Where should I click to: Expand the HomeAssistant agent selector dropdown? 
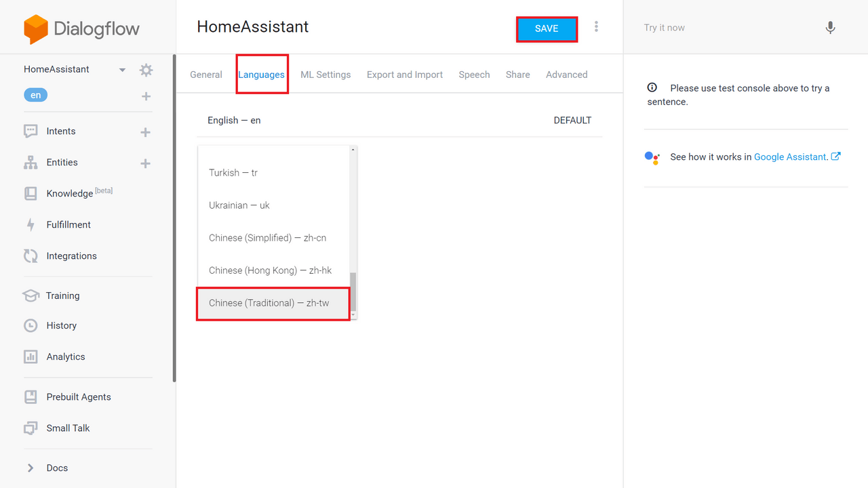point(122,70)
